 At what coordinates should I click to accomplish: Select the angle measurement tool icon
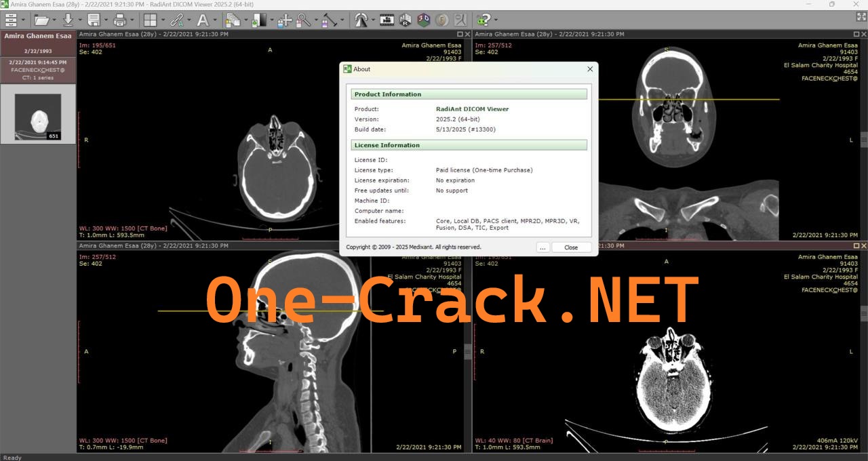[328, 20]
